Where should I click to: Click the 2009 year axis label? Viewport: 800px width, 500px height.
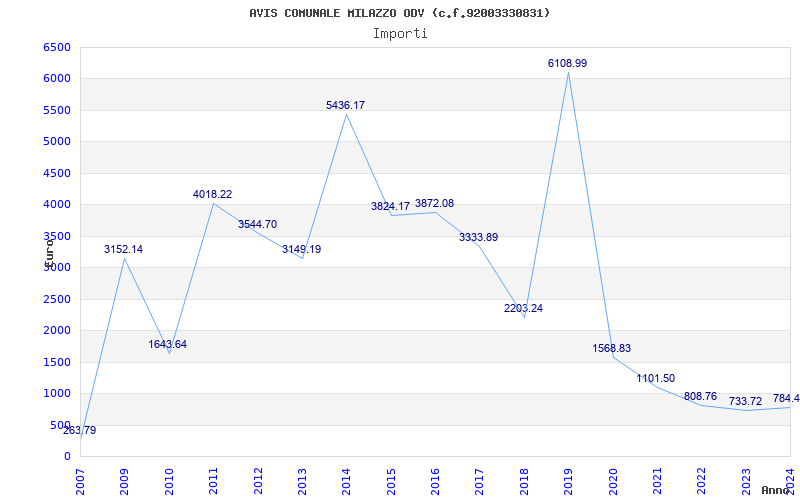[124, 481]
